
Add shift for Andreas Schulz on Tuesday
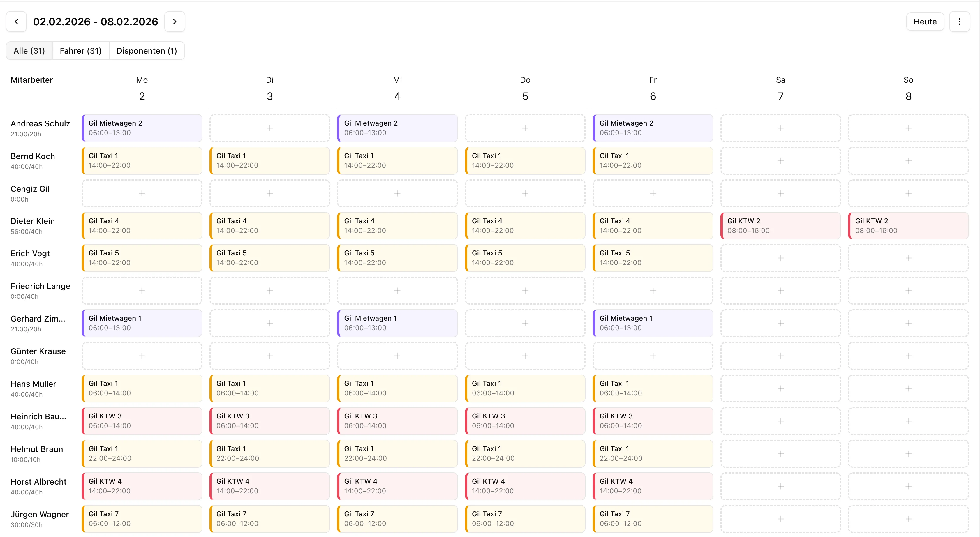click(269, 128)
